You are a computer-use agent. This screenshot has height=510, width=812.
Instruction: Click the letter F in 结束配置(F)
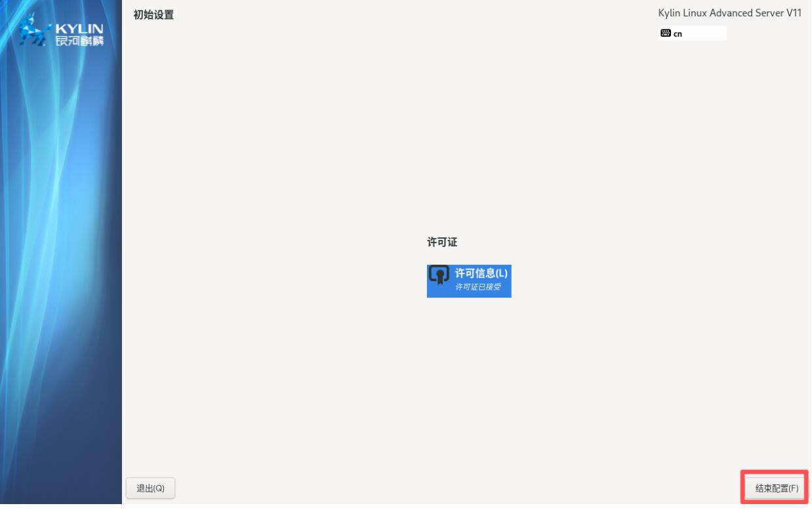pos(792,488)
